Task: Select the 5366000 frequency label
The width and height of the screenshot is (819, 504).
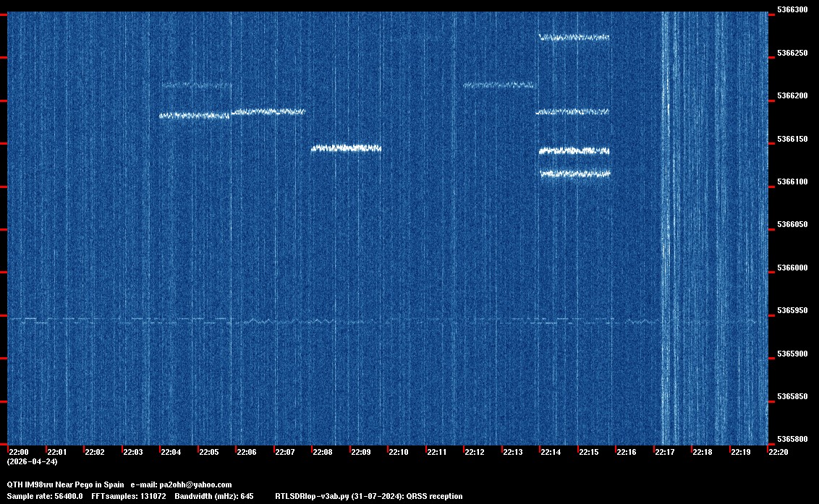Action: tap(792, 268)
